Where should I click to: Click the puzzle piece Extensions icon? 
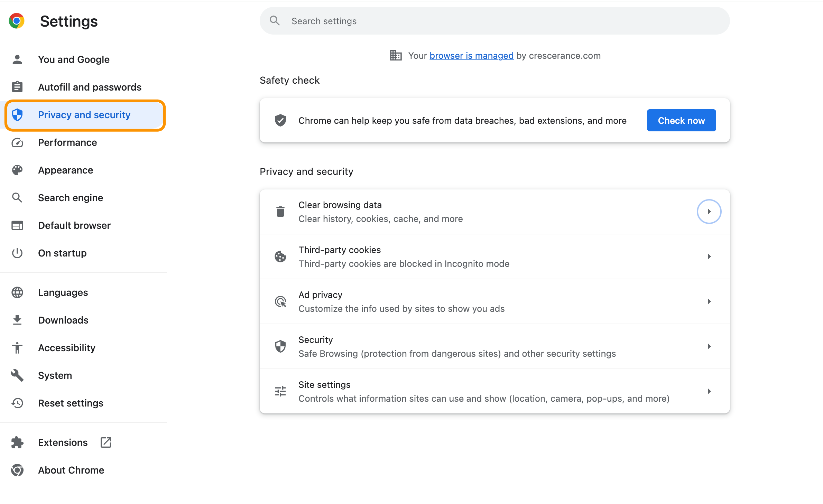pos(17,442)
